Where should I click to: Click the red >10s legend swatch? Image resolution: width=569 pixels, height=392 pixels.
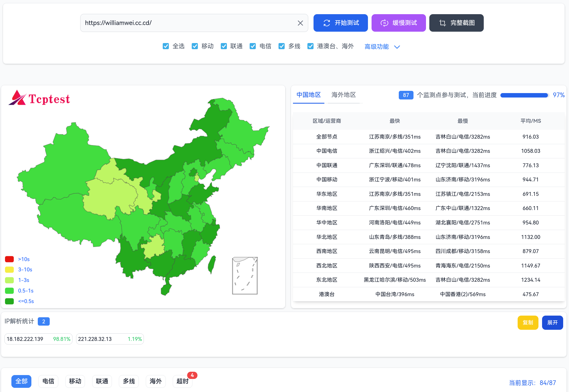click(9, 259)
